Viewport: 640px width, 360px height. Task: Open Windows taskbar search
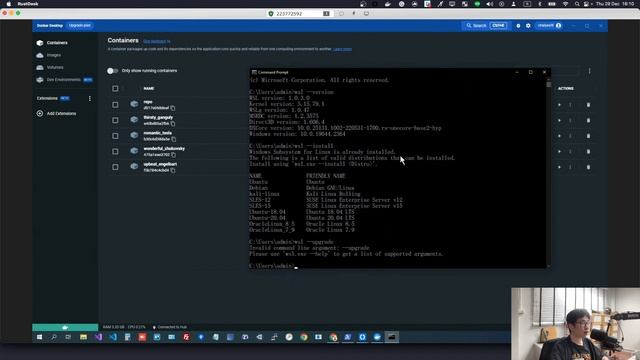[53, 337]
